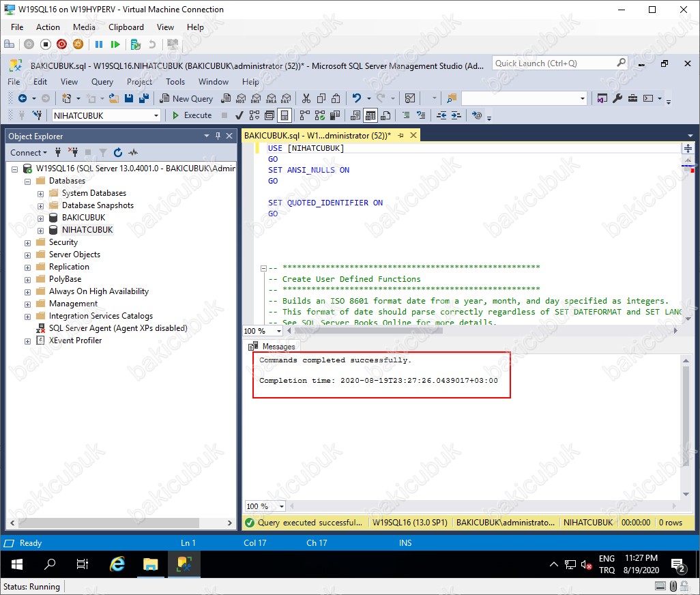Collapse the comment block outline in editor
The image size is (700, 595).
(265, 268)
